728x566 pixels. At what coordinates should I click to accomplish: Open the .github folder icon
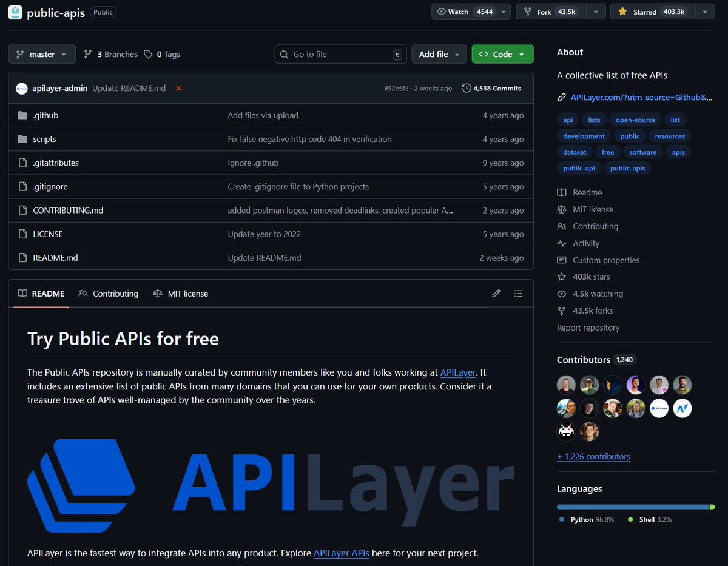(22, 115)
